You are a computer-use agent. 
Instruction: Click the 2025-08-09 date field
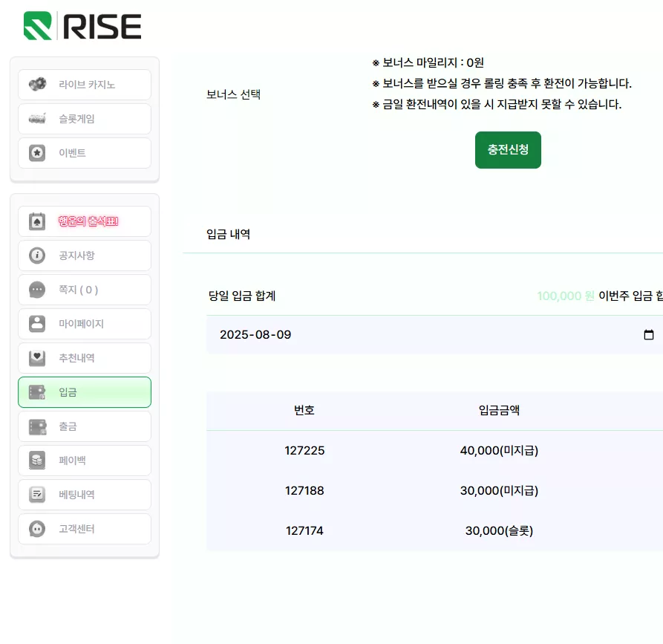pyautogui.click(x=434, y=335)
